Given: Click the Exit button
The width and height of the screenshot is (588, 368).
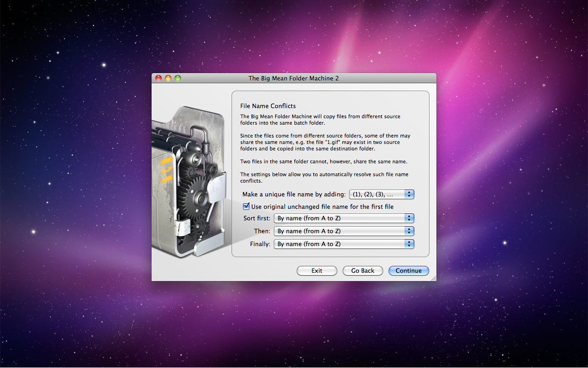Looking at the screenshot, I should click(x=317, y=270).
